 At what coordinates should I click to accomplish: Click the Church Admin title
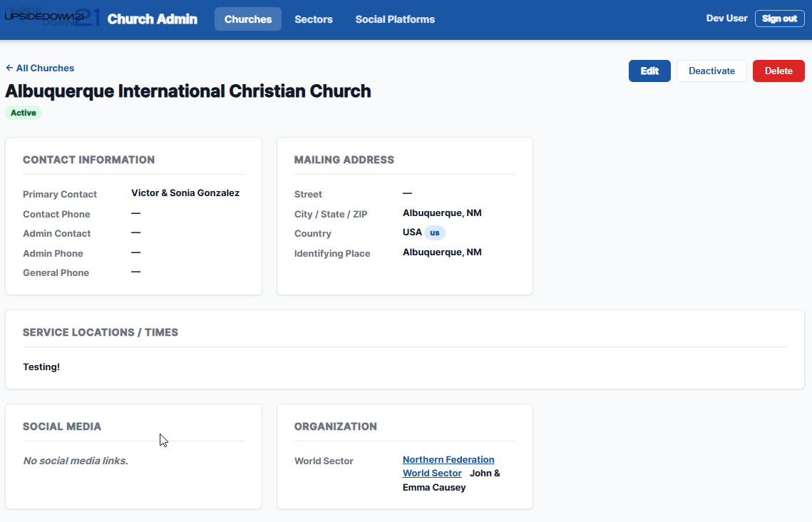(x=152, y=19)
